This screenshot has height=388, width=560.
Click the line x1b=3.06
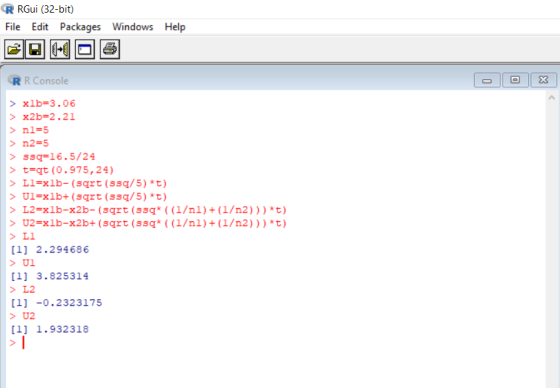click(43, 104)
